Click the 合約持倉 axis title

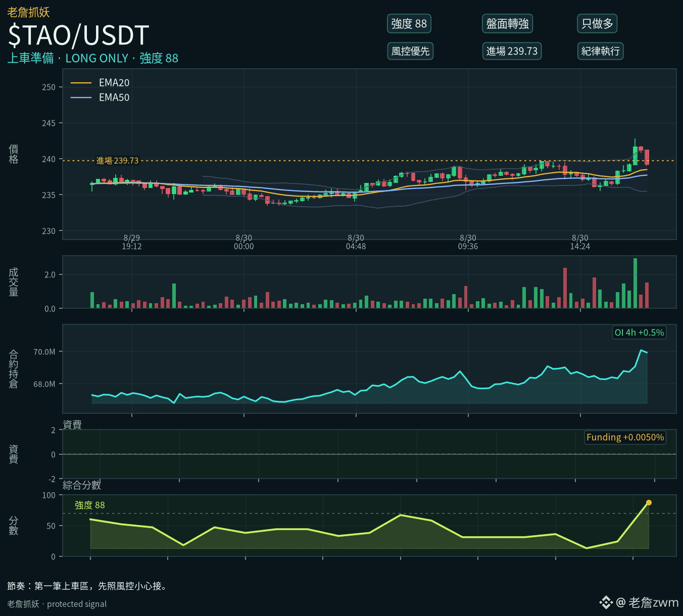14,369
